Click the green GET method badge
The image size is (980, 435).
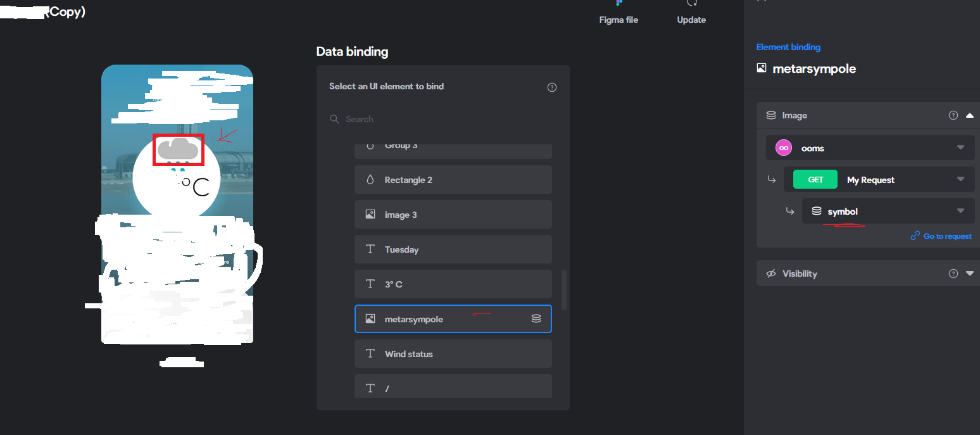pyautogui.click(x=815, y=180)
